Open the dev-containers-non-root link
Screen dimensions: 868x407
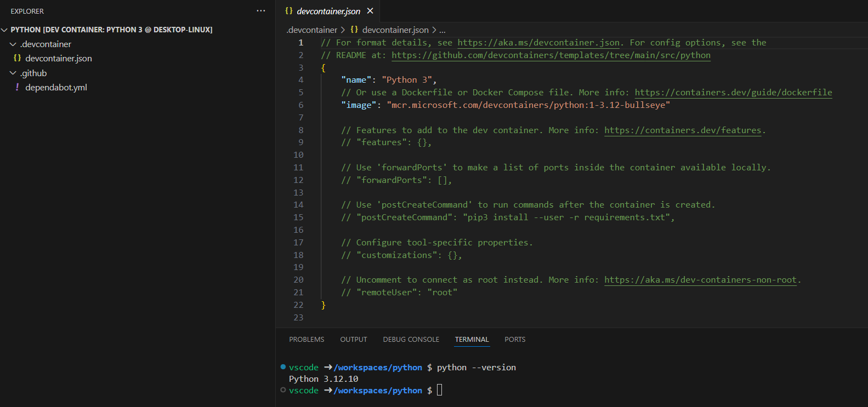tap(700, 280)
